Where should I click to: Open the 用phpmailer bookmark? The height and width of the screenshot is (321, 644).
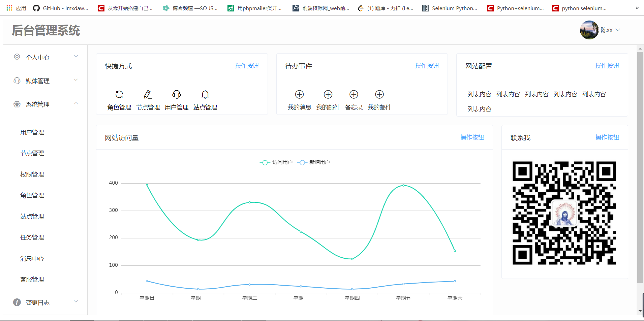254,8
